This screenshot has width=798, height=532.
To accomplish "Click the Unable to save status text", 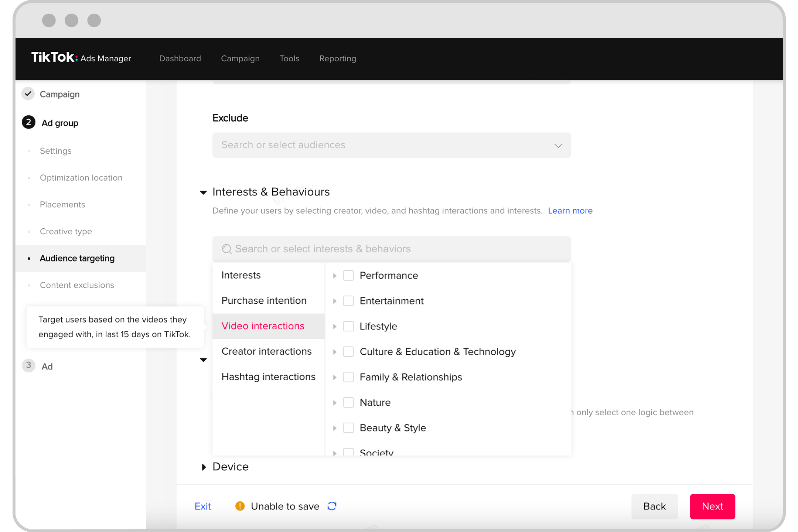I will (x=285, y=506).
